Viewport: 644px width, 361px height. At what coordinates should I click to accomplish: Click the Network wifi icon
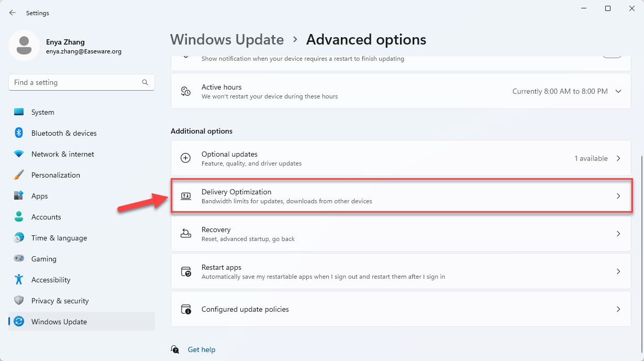(x=19, y=154)
